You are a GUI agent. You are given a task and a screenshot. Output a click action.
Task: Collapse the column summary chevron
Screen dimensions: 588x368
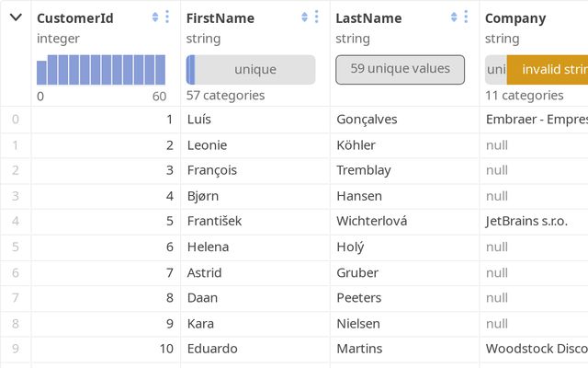point(16,17)
